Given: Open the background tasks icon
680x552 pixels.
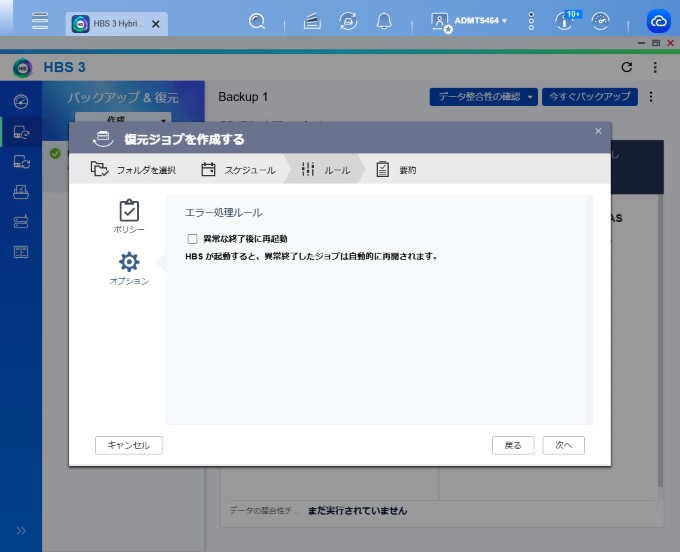Looking at the screenshot, I should (x=312, y=21).
